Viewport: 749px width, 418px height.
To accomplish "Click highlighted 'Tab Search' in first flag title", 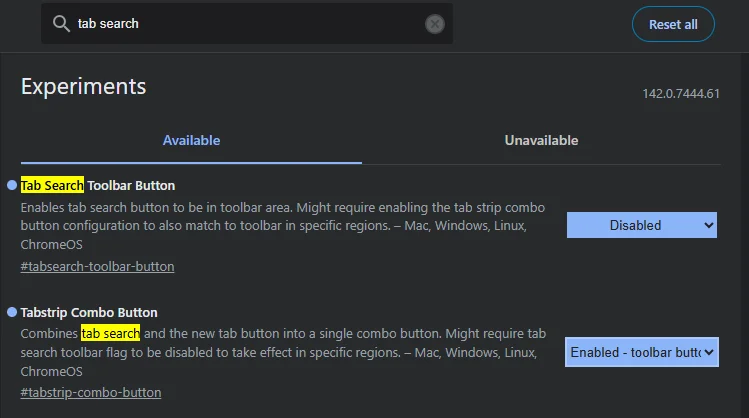I will pos(52,185).
